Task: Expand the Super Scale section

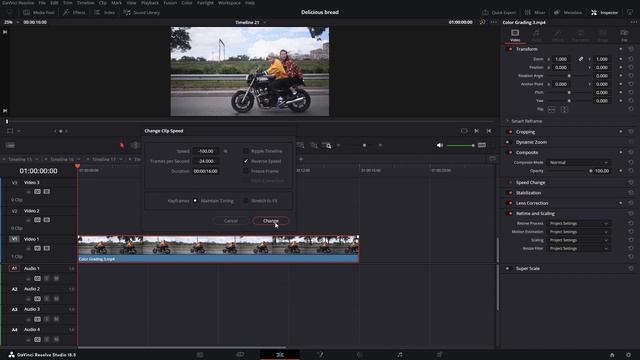Action: click(527, 269)
